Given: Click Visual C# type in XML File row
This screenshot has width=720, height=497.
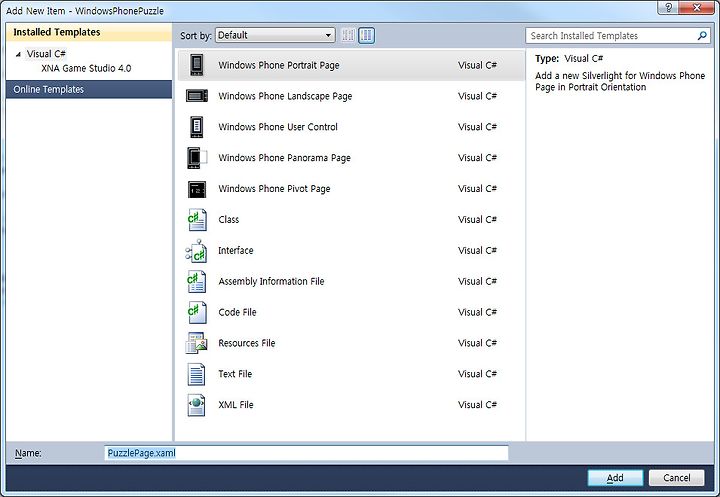Looking at the screenshot, I should [x=477, y=405].
